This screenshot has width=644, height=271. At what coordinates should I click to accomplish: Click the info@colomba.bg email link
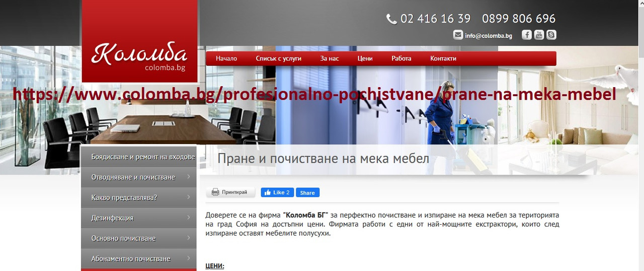coord(489,35)
